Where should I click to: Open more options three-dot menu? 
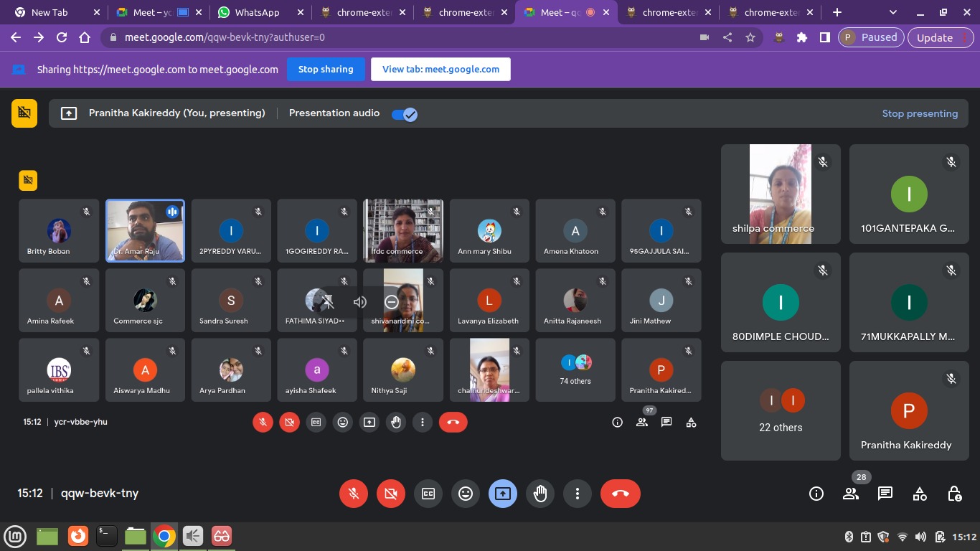click(x=578, y=494)
